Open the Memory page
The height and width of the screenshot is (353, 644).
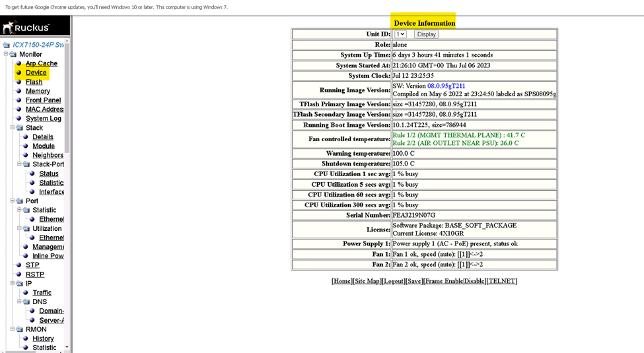[x=38, y=91]
